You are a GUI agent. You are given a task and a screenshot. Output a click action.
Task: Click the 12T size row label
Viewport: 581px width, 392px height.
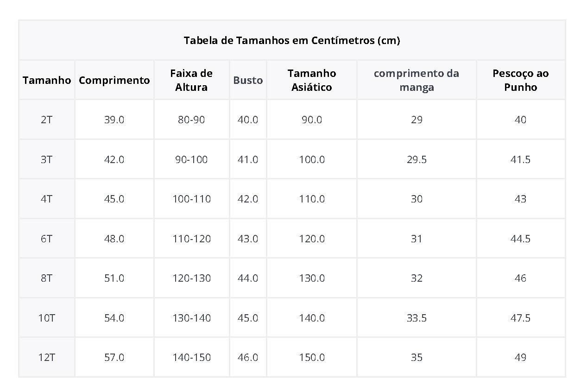click(x=46, y=357)
